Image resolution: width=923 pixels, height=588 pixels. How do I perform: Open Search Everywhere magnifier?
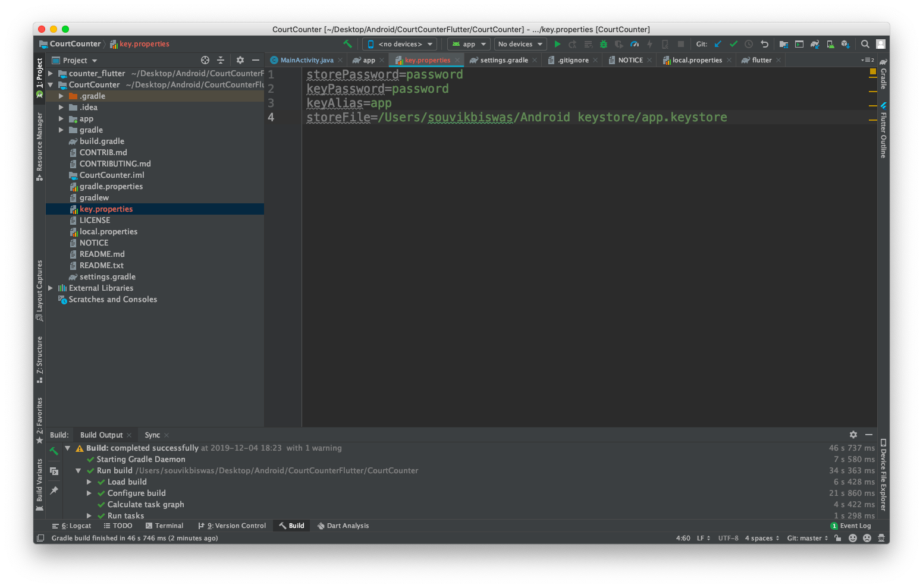865,44
